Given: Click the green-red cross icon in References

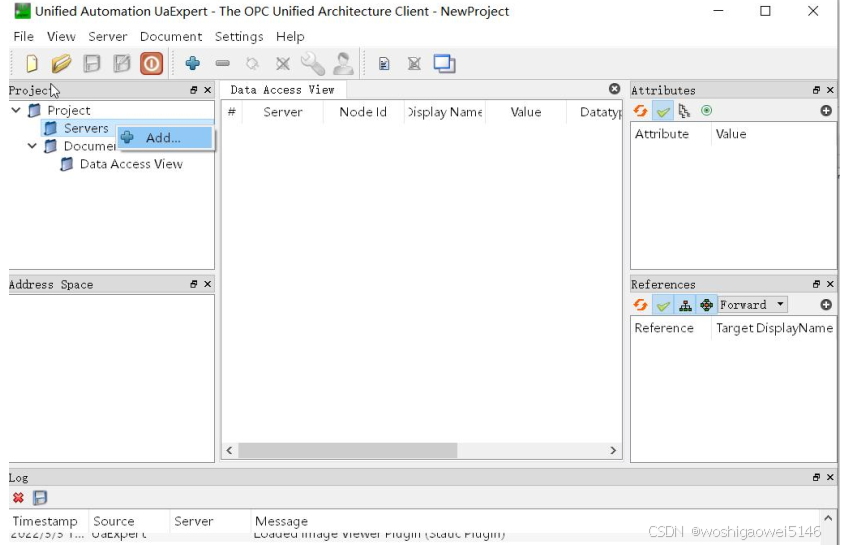Looking at the screenshot, I should coord(706,306).
